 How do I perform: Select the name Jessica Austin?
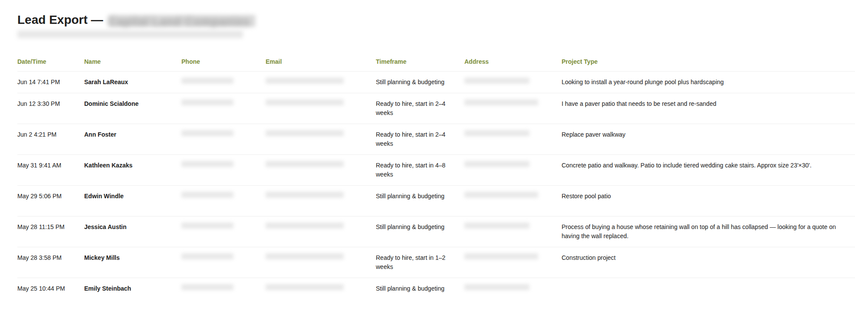pyautogui.click(x=105, y=227)
